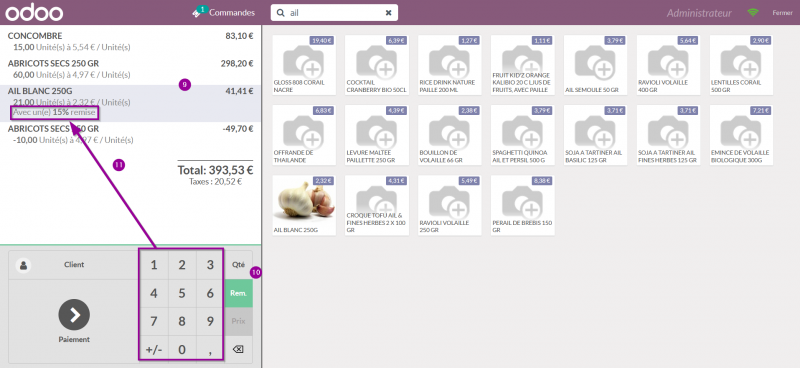The image size is (800, 368).
Task: Toggle sign with the +/- key
Action: [x=154, y=350]
